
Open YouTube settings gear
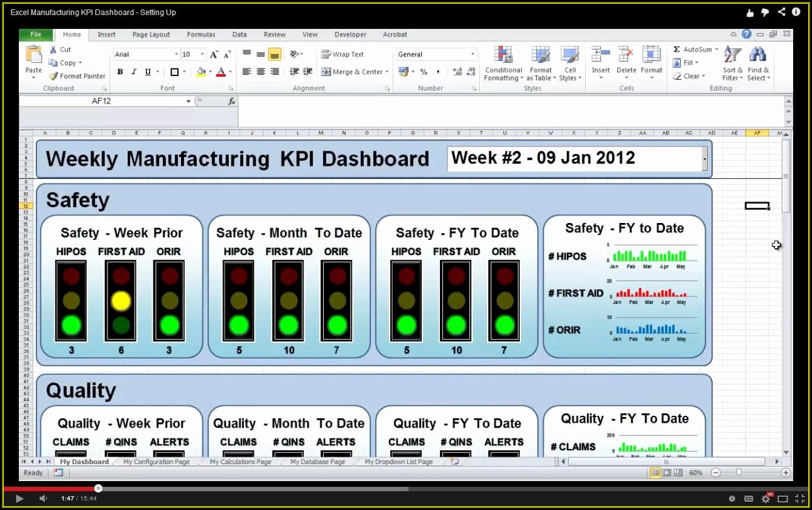click(765, 499)
